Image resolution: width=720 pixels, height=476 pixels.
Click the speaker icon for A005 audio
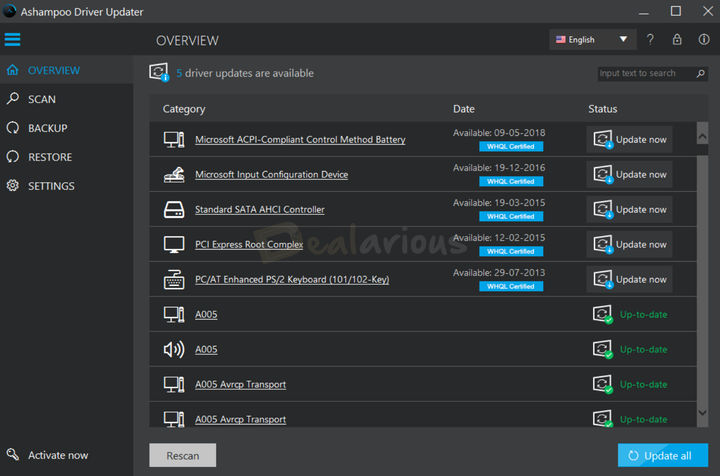[x=174, y=349]
